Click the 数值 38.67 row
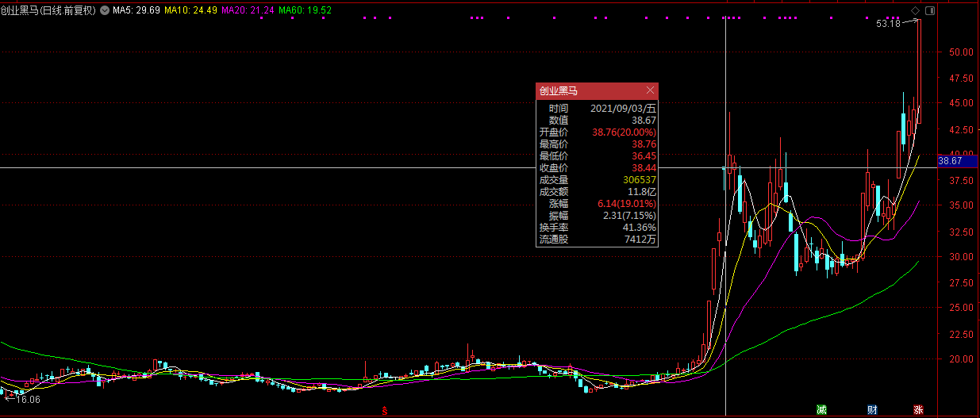Screen dimensions: 980x418 click(x=597, y=120)
